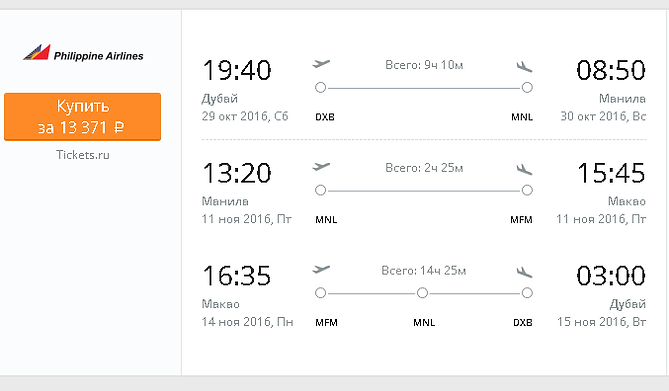
Task: Click the 08:50 Manila arrival time
Action: (611, 70)
